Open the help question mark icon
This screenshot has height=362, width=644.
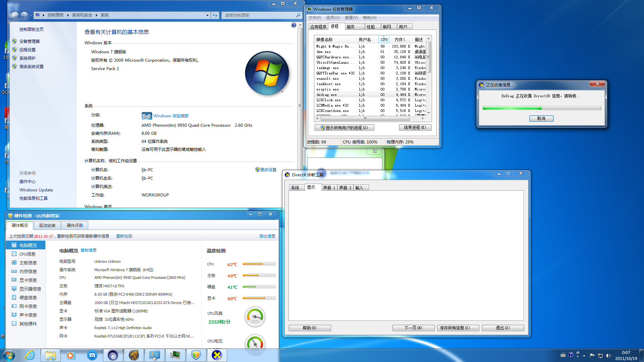coord(294,25)
